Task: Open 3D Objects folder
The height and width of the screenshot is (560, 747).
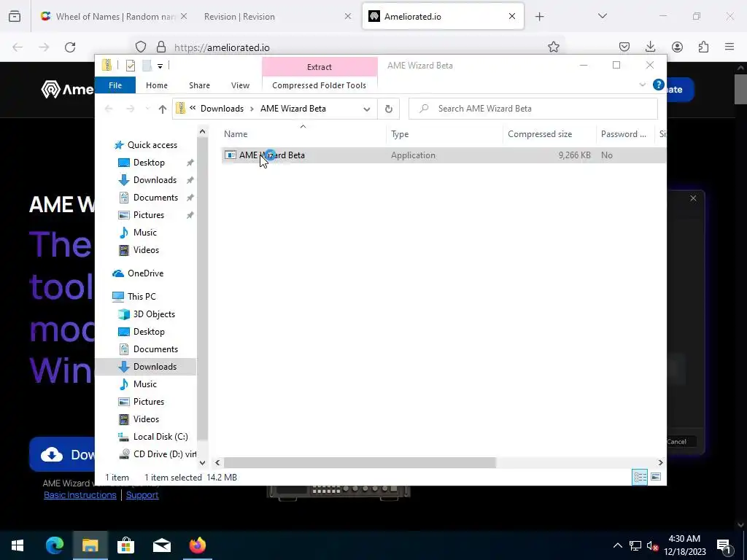Action: pos(154,314)
